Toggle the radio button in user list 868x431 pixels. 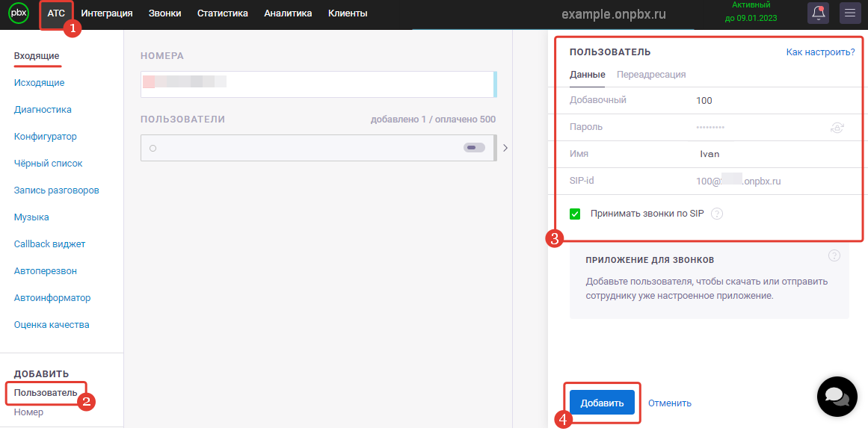pos(152,147)
